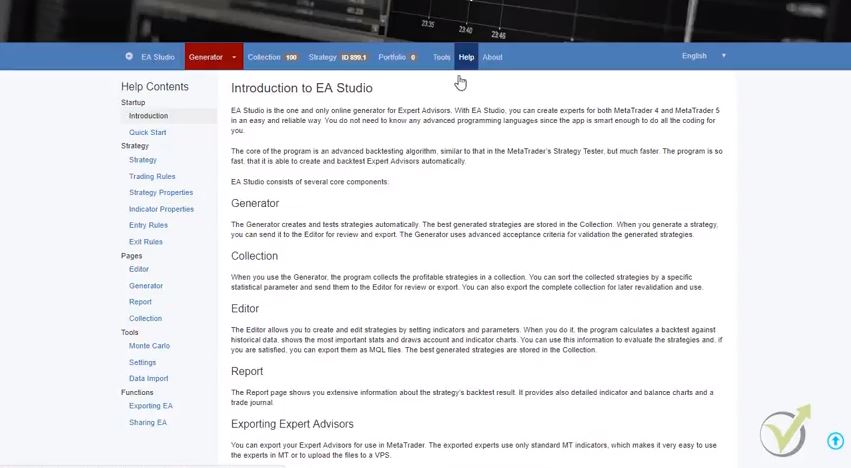The width and height of the screenshot is (851, 468).
Task: Click the Portfolio count badge 0
Action: point(413,57)
